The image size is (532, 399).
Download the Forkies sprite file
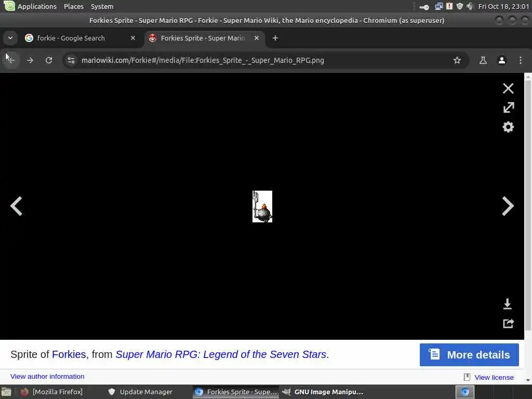[x=507, y=303]
